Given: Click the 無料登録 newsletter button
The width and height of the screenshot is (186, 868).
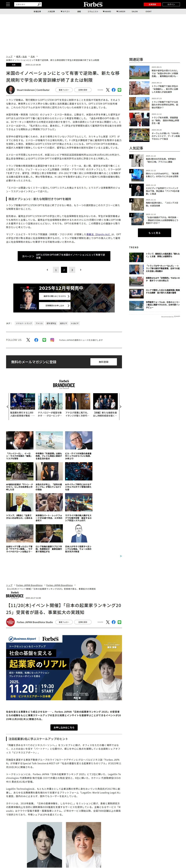Looking at the screenshot, I should (x=104, y=362).
